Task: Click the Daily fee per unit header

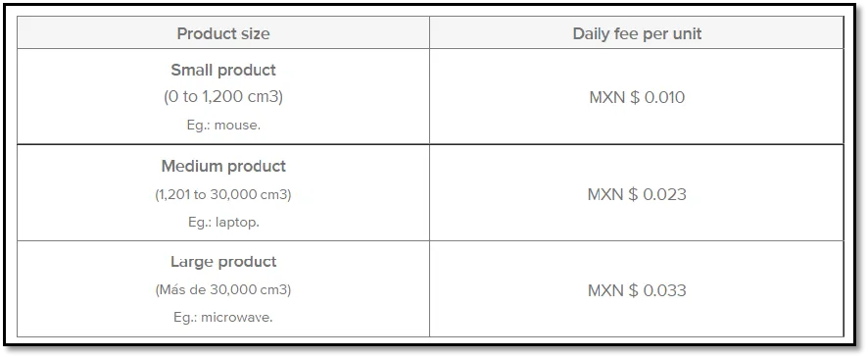Action: (637, 33)
